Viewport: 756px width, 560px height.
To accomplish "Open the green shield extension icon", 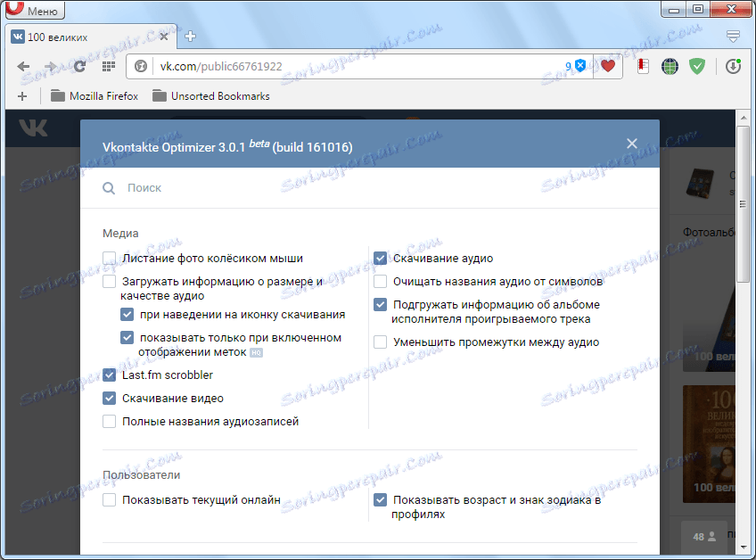I will point(696,66).
